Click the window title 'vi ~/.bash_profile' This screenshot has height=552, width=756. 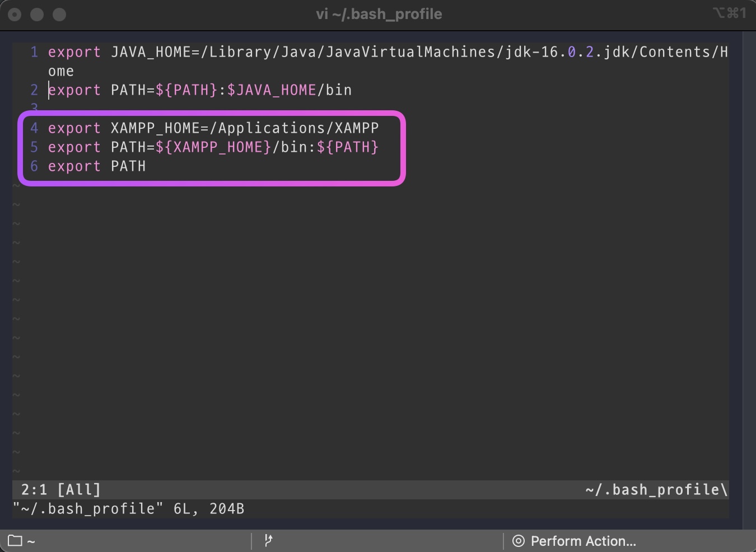coord(379,14)
